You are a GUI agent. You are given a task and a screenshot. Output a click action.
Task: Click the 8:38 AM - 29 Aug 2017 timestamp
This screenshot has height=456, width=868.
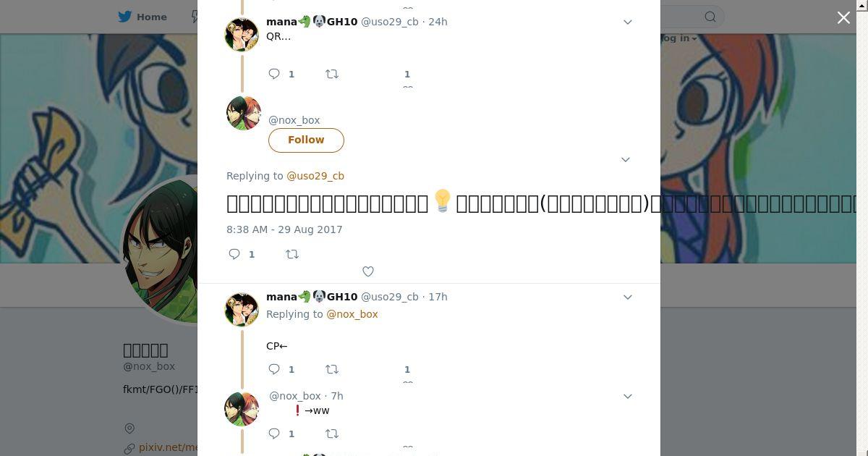click(284, 229)
